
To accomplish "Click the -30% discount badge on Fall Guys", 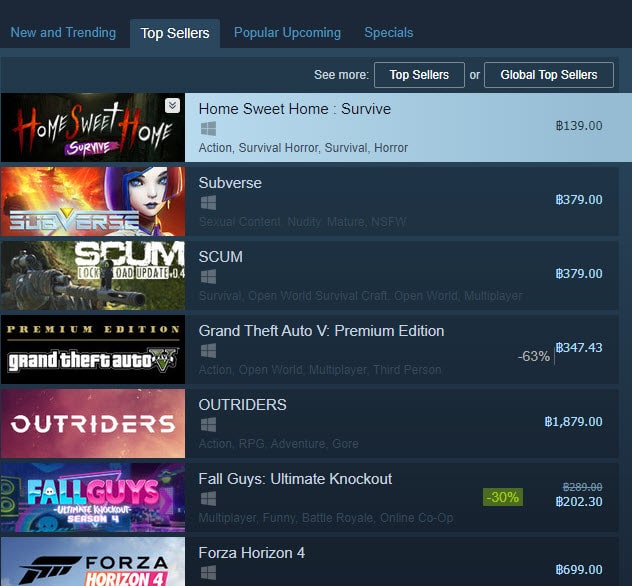I will pyautogui.click(x=503, y=497).
